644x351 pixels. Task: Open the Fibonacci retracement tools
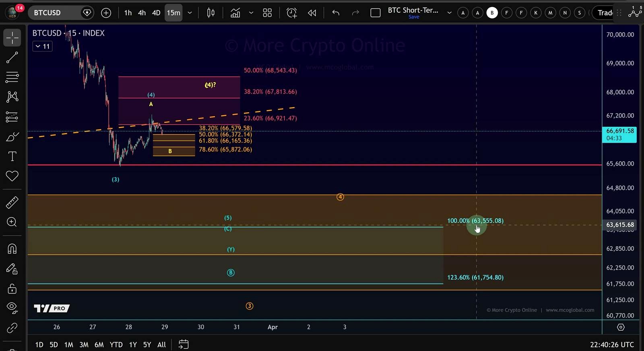coord(12,77)
